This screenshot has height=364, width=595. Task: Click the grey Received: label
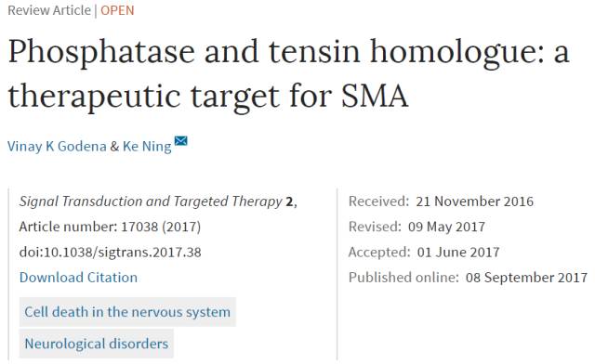click(378, 201)
